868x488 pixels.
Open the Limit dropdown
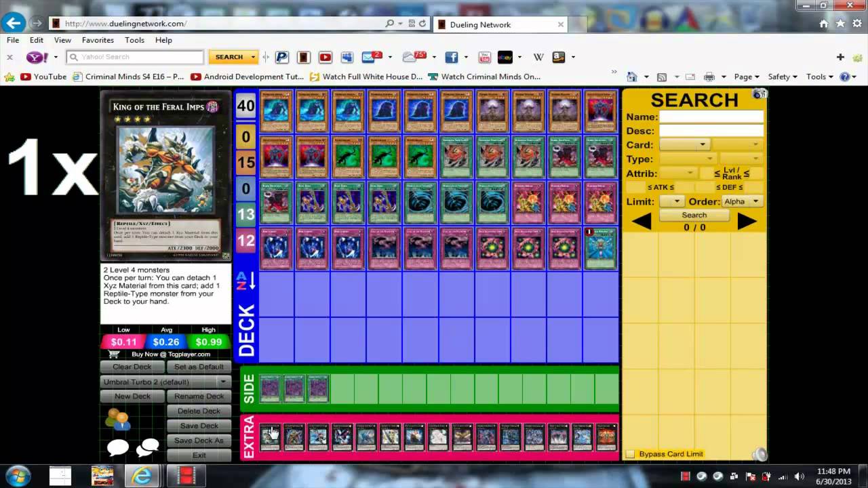point(671,201)
